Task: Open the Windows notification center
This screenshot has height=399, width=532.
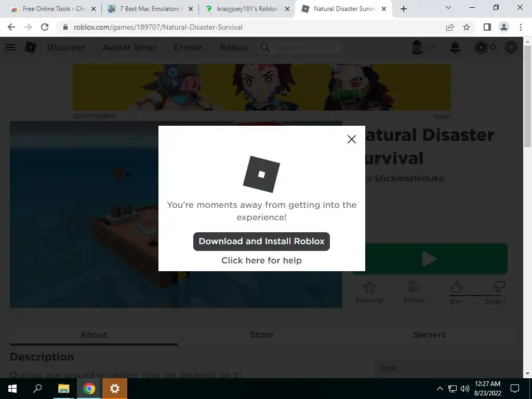Action: (515, 389)
